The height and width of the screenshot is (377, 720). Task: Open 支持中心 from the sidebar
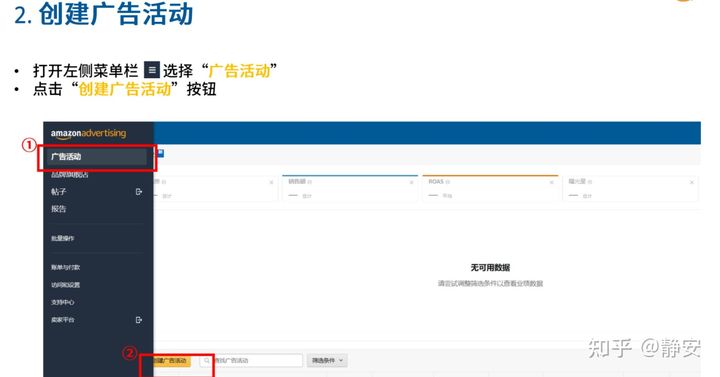point(62,302)
